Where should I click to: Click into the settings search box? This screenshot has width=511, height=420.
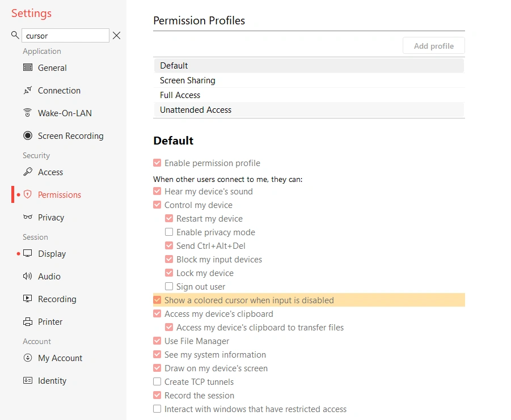65,36
